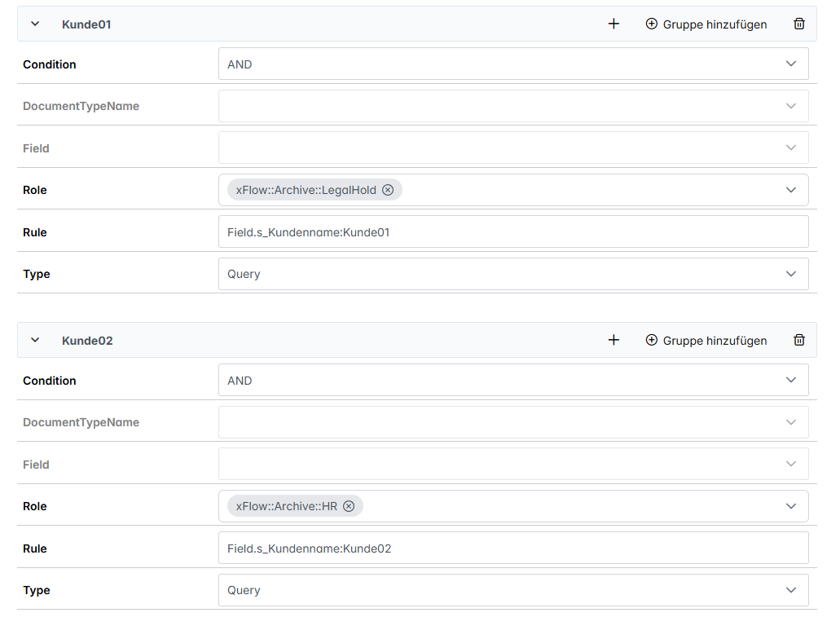Click the Rule field containing Field.s_Kundenname:Kunde01
Screen dimensions: 840x617
[x=513, y=232]
